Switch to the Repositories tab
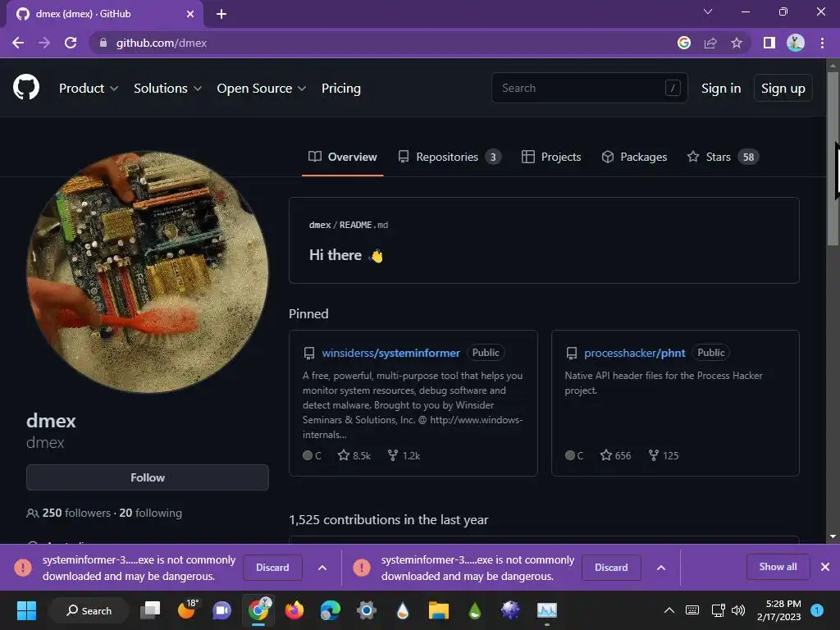Screen dimensions: 840x630 point(449,157)
